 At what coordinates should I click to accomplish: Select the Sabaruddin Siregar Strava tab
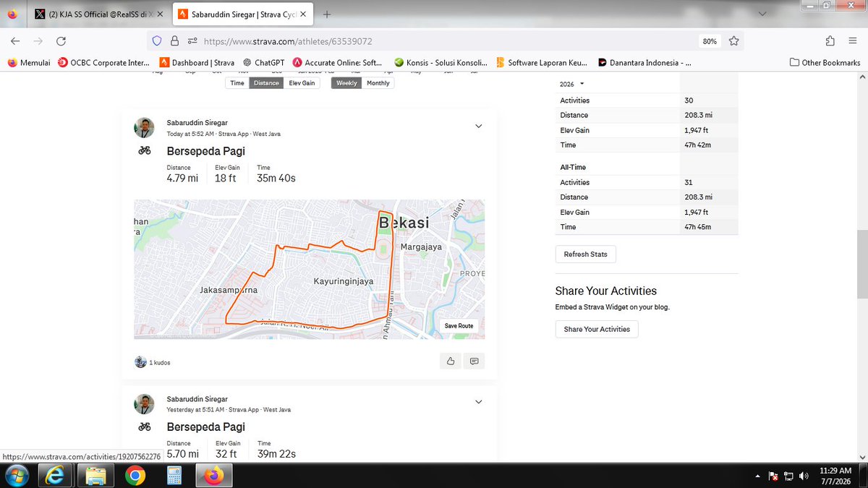[x=242, y=14]
